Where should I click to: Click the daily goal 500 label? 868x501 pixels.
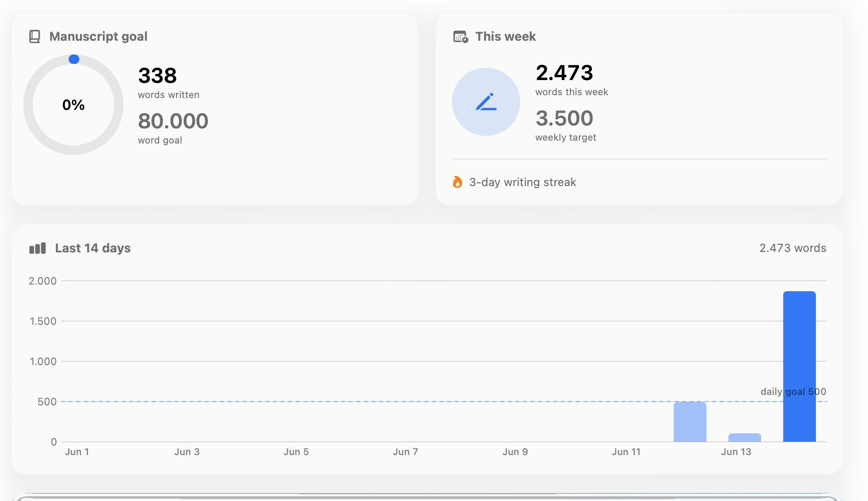coord(793,392)
